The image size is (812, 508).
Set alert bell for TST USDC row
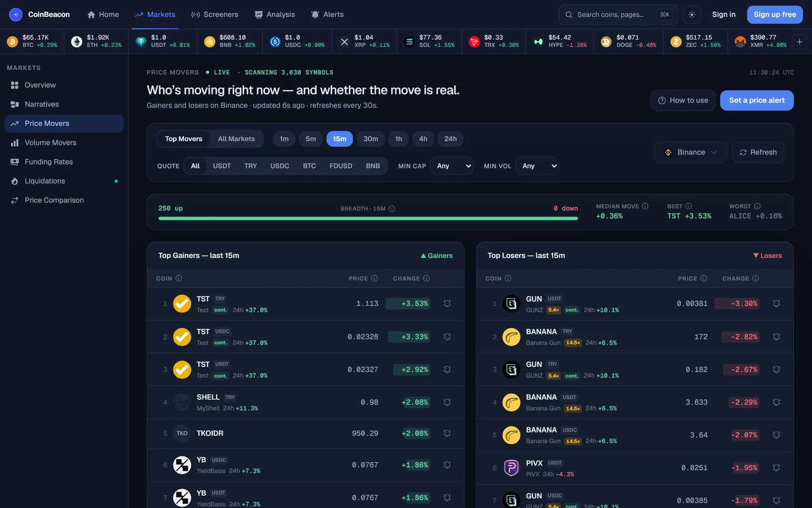coord(447,337)
